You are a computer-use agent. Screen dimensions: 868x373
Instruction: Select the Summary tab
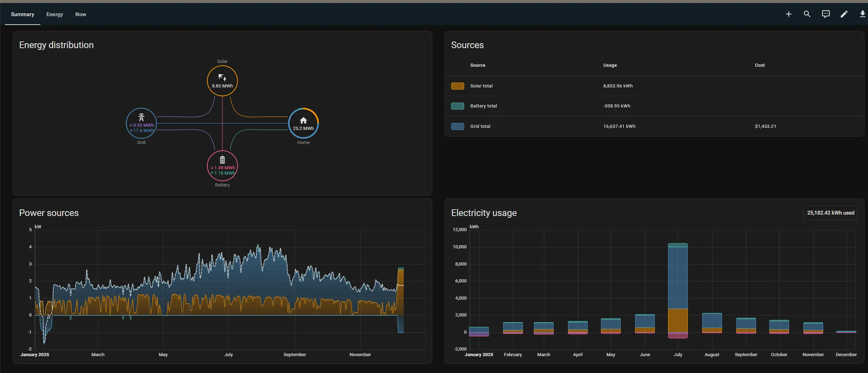(x=22, y=14)
